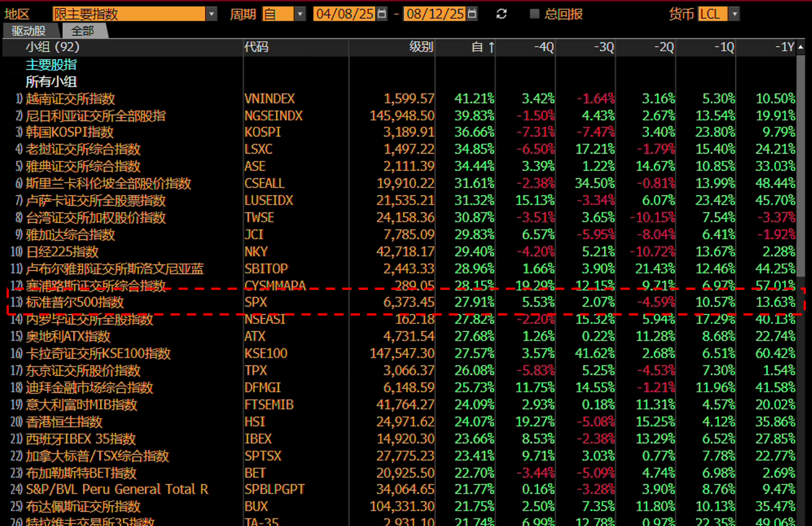Click ticker code KOSPI

click(x=262, y=132)
